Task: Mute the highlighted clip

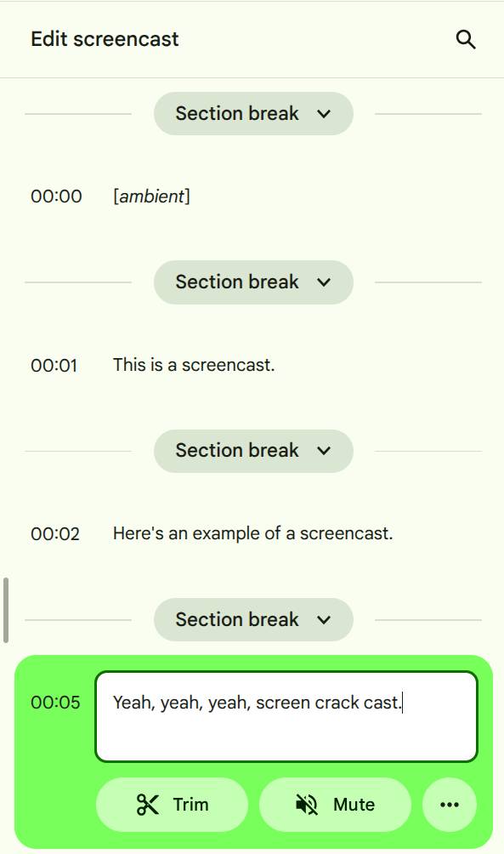Action: pos(335,804)
